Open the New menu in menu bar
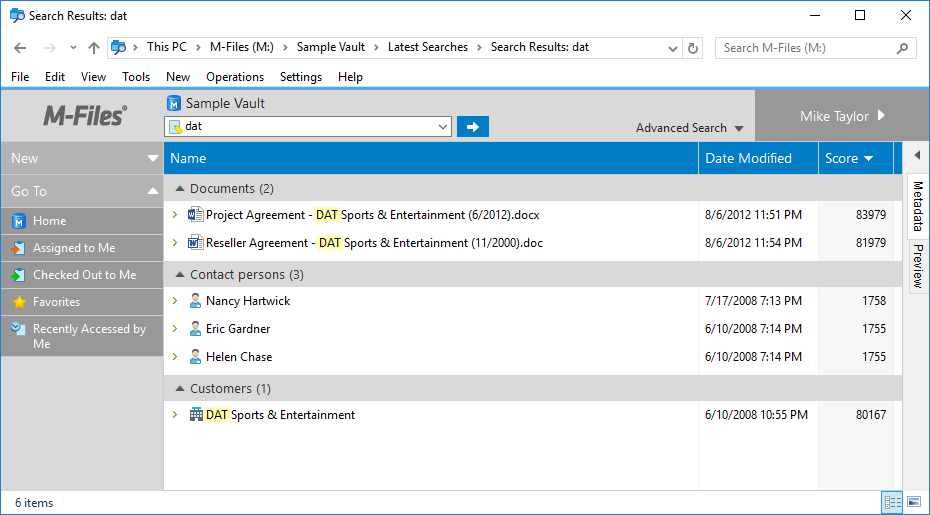This screenshot has width=930, height=515. (x=178, y=77)
